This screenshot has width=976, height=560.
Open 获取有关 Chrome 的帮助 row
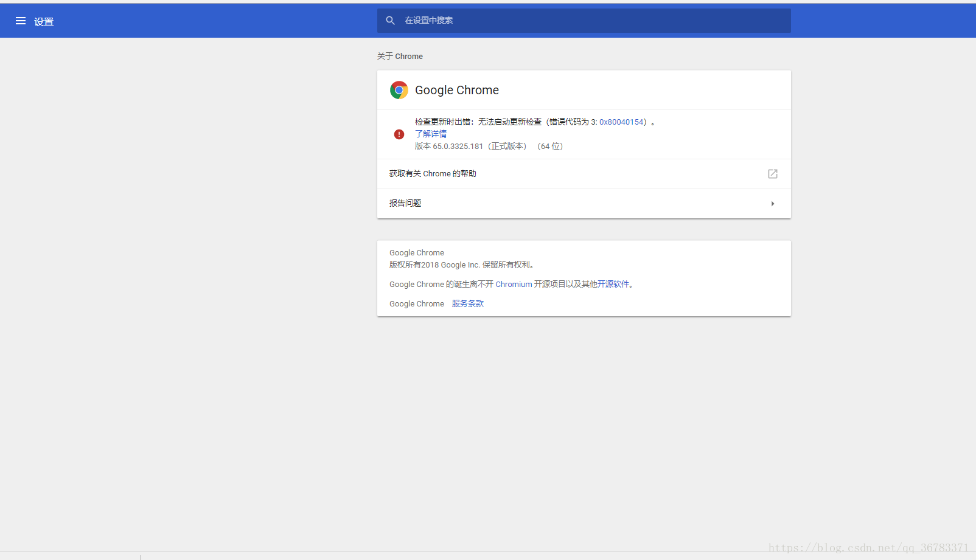coord(584,174)
